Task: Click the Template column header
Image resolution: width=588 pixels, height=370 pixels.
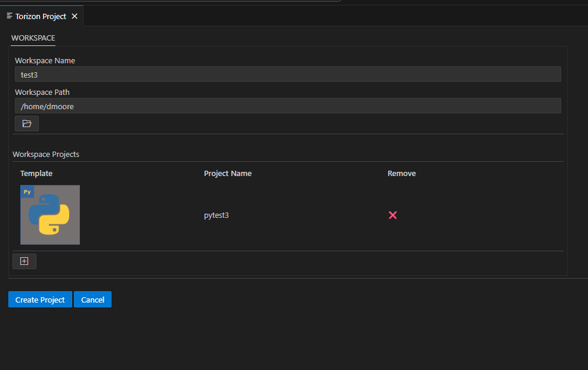Action: [36, 174]
